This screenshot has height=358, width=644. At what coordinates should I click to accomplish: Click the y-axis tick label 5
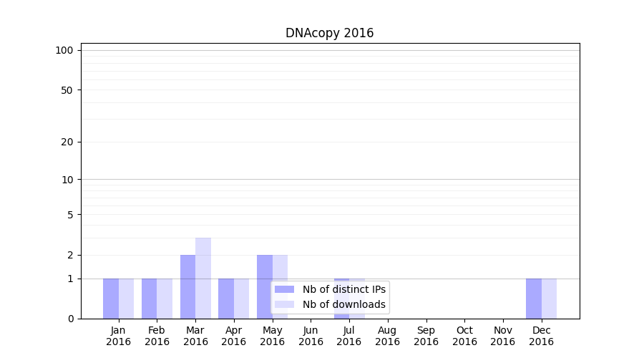pyautogui.click(x=70, y=215)
